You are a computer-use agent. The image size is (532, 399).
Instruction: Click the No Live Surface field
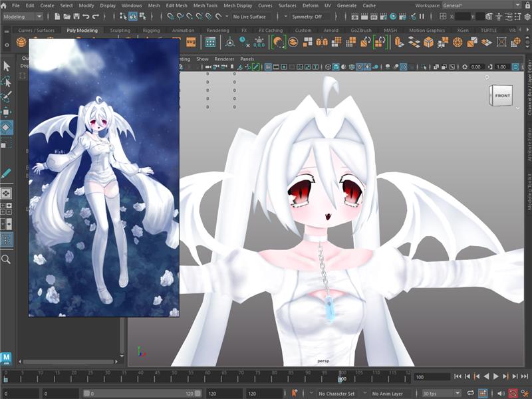251,16
